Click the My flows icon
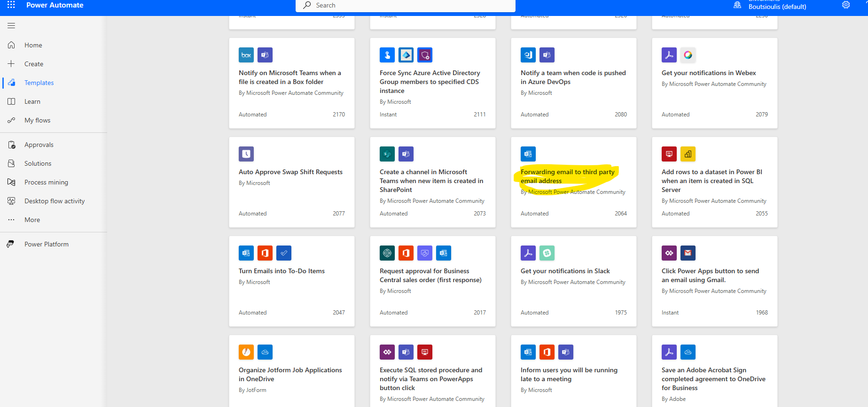This screenshot has width=868, height=407. coord(11,120)
